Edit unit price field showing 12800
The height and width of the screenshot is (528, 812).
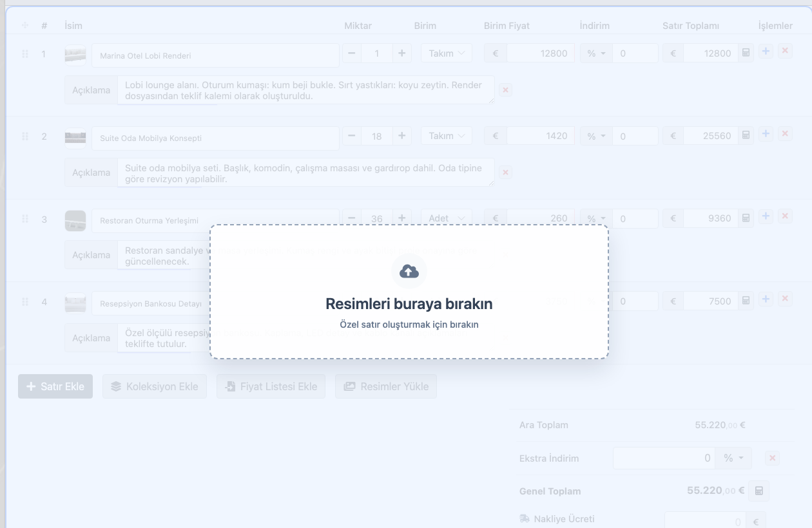click(x=541, y=53)
